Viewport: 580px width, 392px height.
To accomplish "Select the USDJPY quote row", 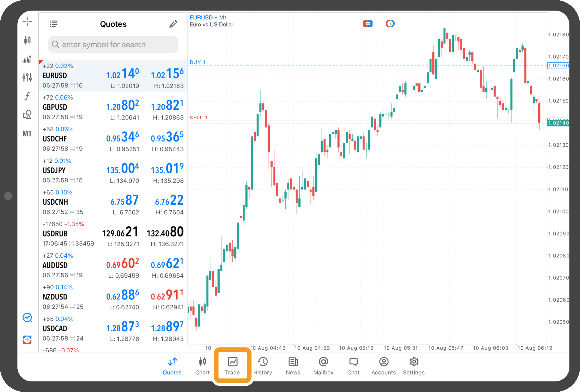I will tap(113, 170).
